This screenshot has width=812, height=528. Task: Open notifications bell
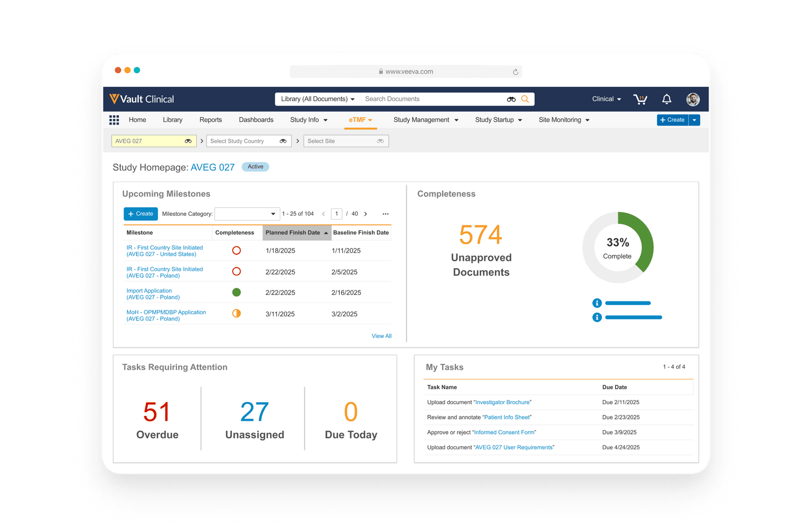[x=666, y=100]
